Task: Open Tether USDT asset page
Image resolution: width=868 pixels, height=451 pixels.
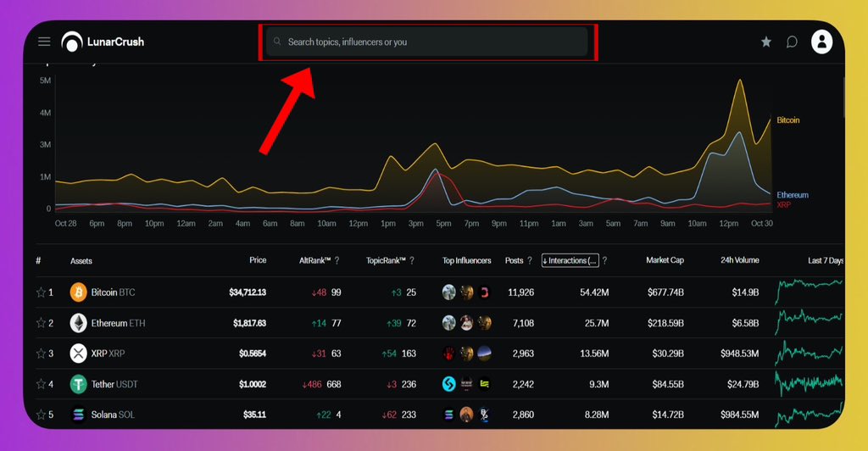Action: 114,384
